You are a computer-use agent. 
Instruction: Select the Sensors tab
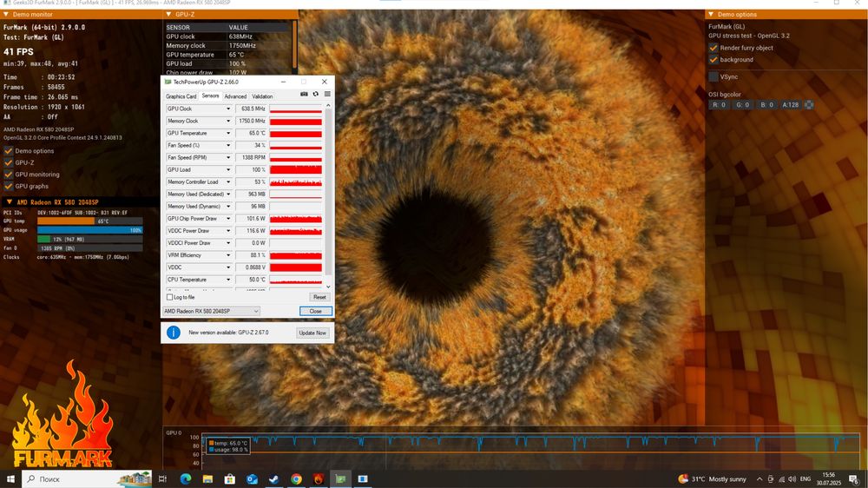[210, 96]
